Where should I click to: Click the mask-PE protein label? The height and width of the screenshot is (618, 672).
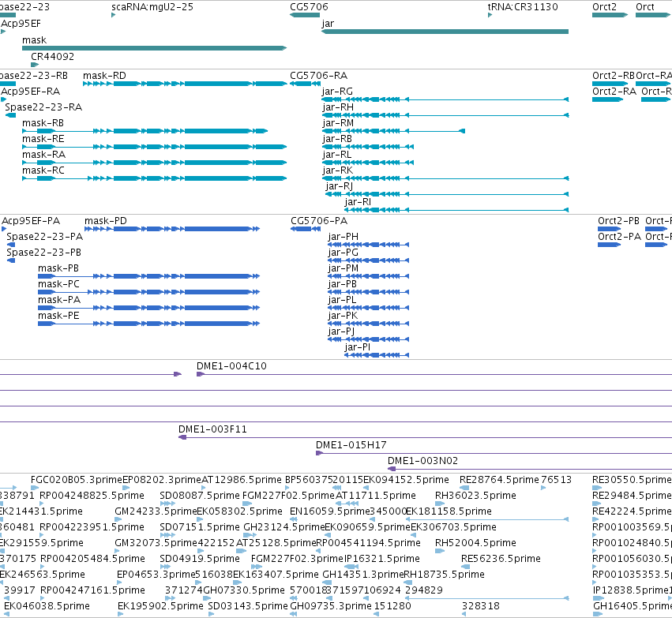point(58,316)
